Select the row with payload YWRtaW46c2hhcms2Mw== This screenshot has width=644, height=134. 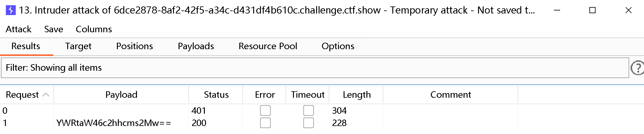click(x=114, y=123)
